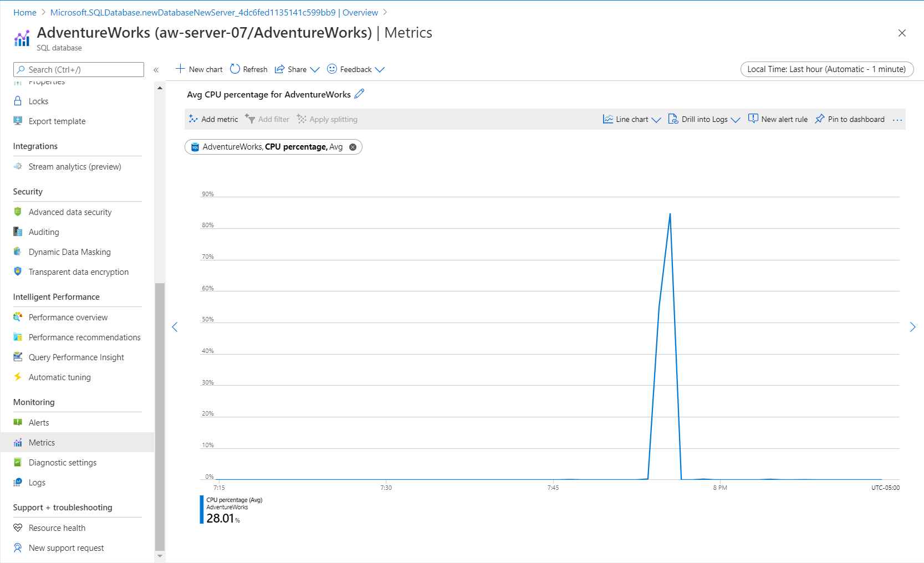Click breadcrumb chevron after Overview
The height and width of the screenshot is (563, 924).
point(385,12)
